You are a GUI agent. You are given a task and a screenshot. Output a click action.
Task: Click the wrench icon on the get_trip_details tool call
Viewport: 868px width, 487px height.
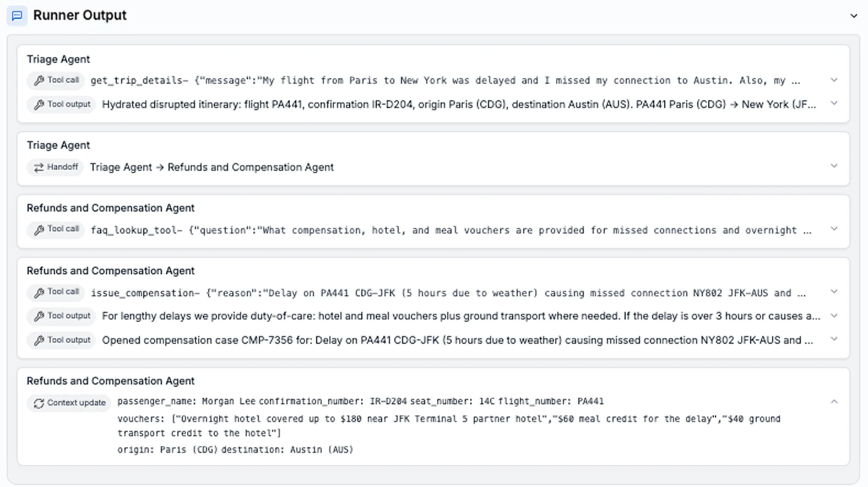pos(39,80)
